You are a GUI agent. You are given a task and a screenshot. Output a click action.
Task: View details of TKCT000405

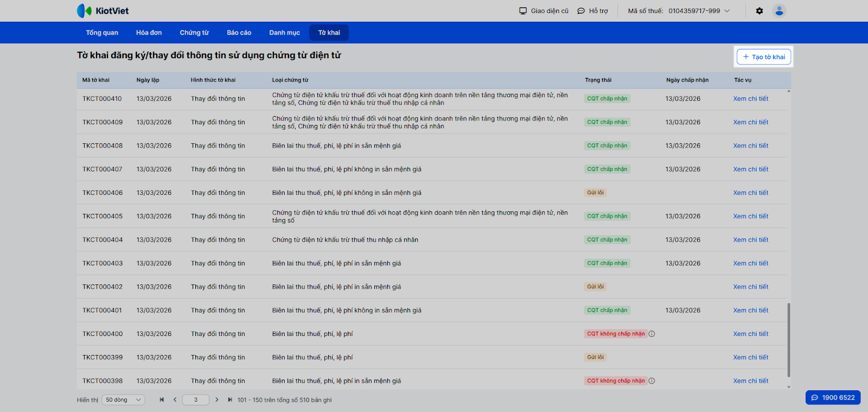[x=751, y=216]
